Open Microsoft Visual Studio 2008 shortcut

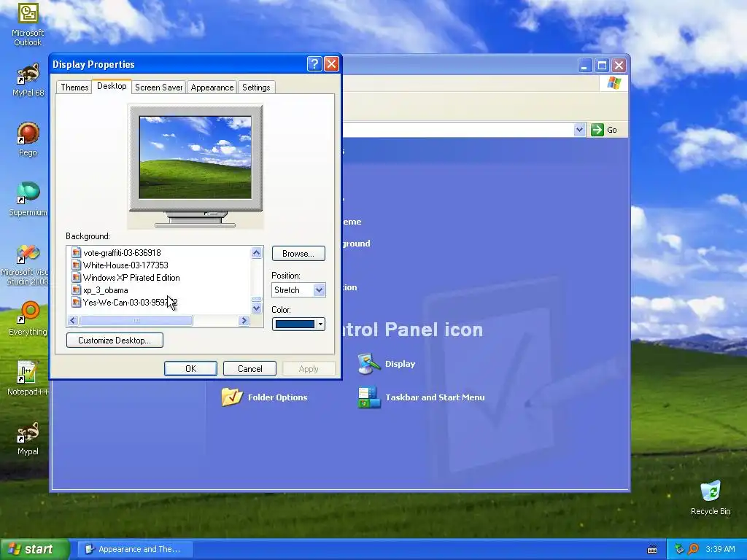(x=28, y=264)
